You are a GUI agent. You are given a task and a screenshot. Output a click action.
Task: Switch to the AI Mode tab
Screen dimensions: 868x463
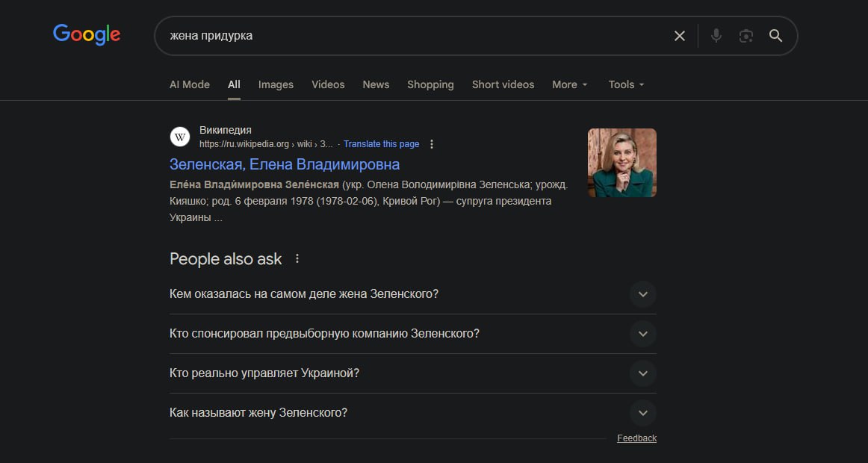click(x=190, y=84)
